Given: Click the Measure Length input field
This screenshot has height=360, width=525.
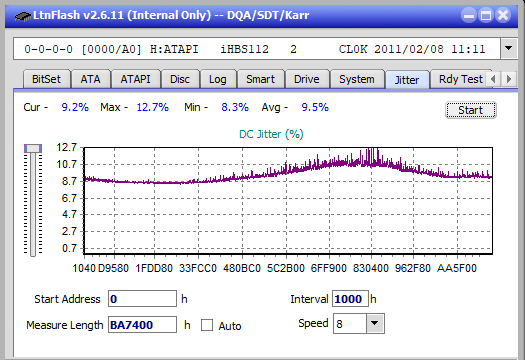Looking at the screenshot, I should click(142, 325).
